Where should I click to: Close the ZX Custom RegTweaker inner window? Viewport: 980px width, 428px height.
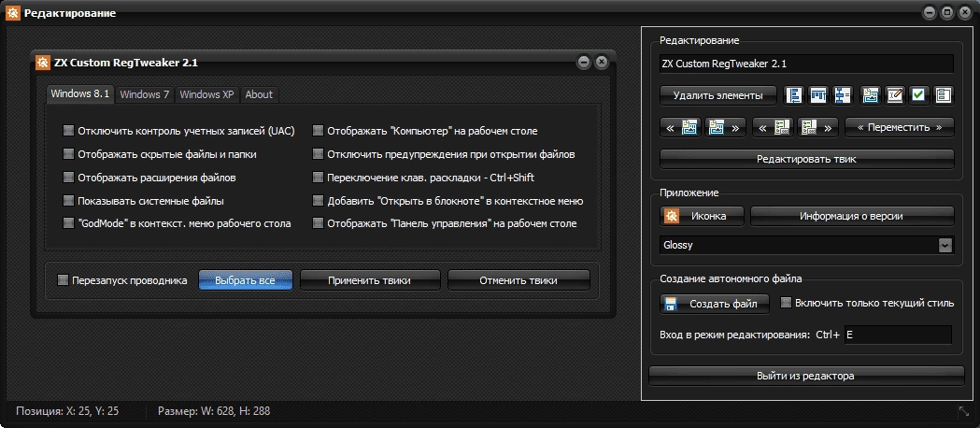(602, 62)
